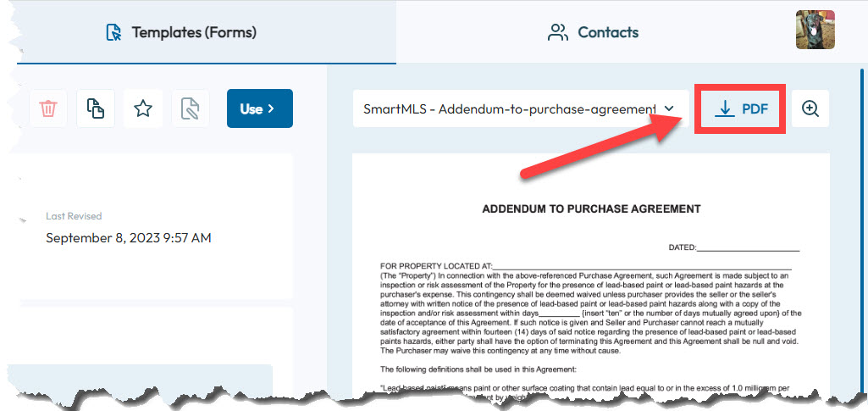Open the user profile avatar photo
868x411 pixels.
(815, 30)
